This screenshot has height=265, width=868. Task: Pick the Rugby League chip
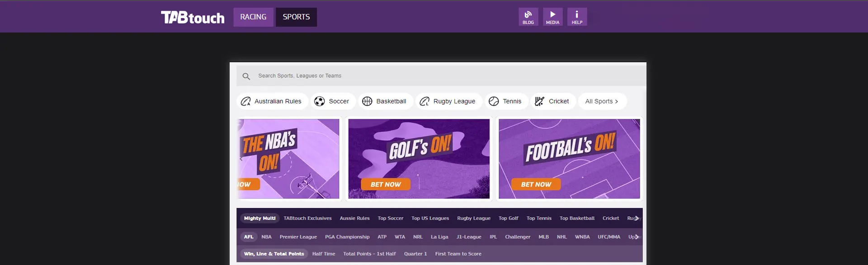(x=448, y=101)
